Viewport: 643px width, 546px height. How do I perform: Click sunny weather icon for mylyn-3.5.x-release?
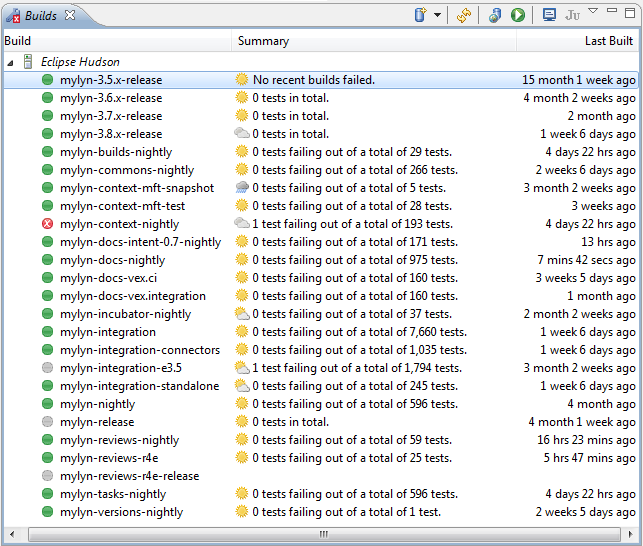pos(242,79)
